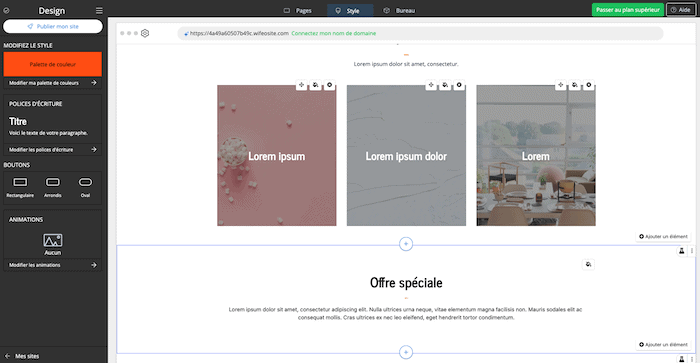Click the orange Palette de couleur swatch
The height and width of the screenshot is (363, 700).
pos(53,64)
